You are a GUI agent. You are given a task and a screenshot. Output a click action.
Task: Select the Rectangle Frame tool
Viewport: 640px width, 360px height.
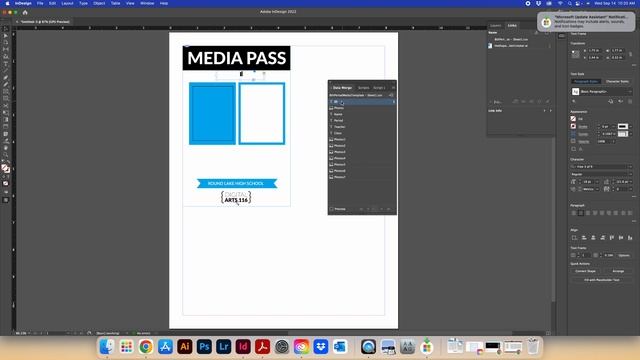(6, 91)
